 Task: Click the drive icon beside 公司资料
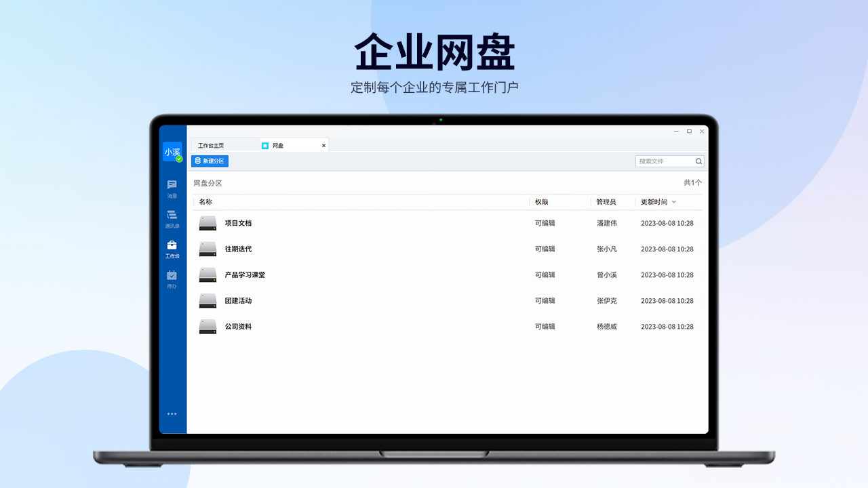coord(208,326)
